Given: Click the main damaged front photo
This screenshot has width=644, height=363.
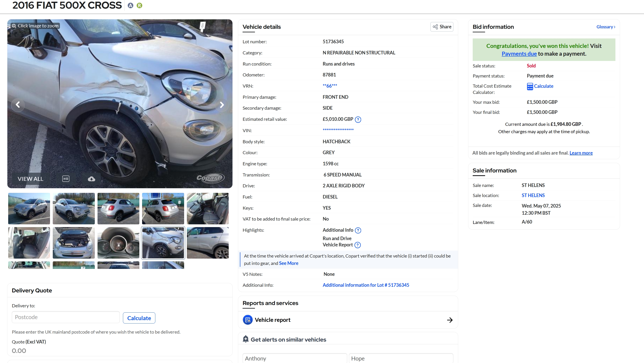Looking at the screenshot, I should [x=120, y=104].
